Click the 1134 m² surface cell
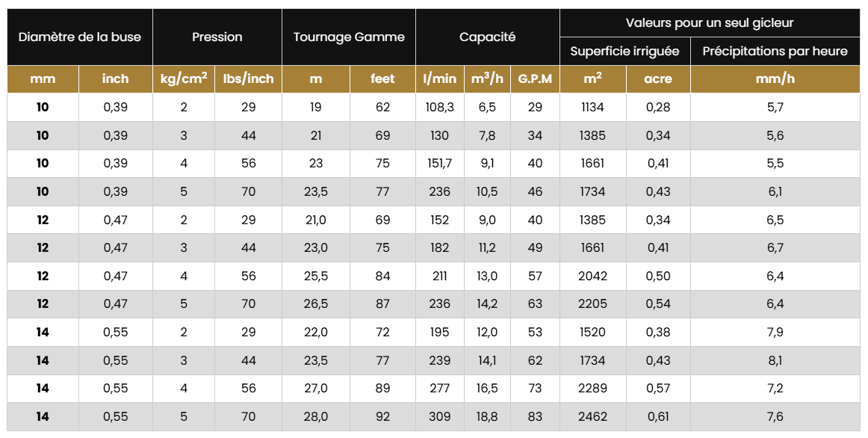 click(592, 107)
